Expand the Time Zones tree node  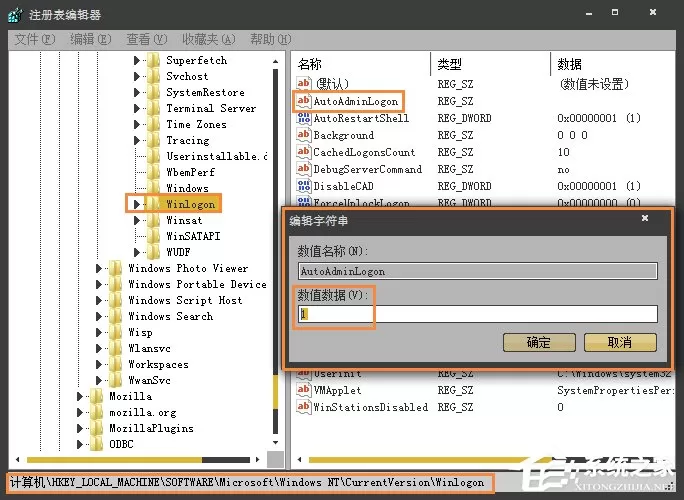[137, 124]
